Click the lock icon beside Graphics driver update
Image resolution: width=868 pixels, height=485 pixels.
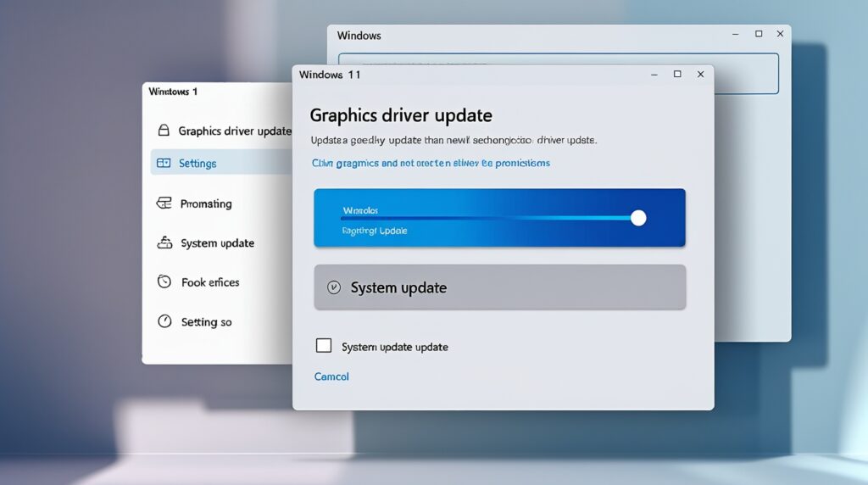point(164,130)
